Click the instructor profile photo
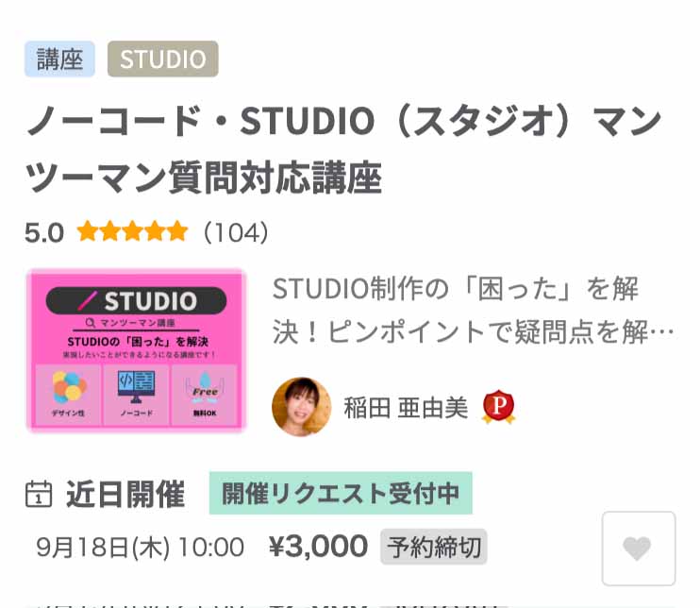Image resolution: width=700 pixels, height=608 pixels. click(x=302, y=407)
